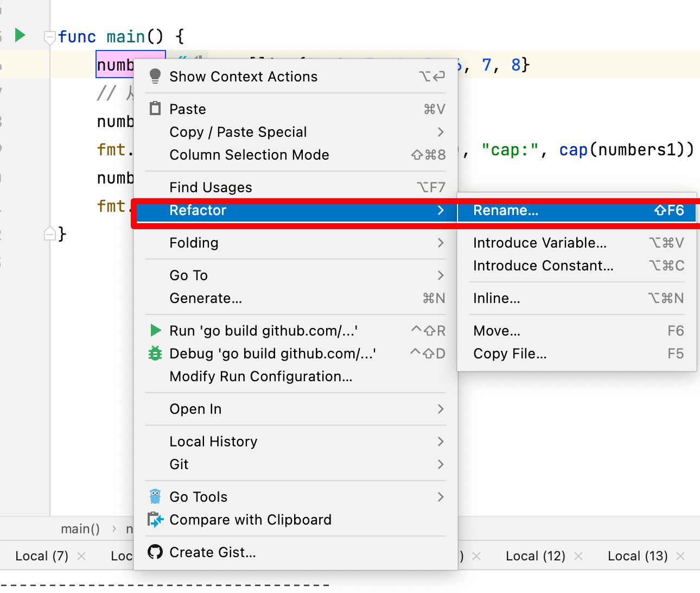700x593 pixels.
Task: Click main() in the breadcrumb bar
Action: click(x=80, y=529)
